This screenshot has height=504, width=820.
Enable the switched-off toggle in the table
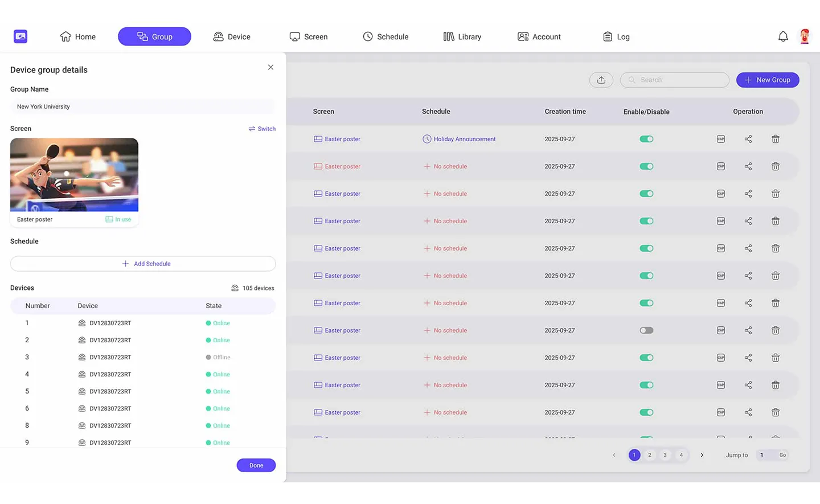coord(646,330)
